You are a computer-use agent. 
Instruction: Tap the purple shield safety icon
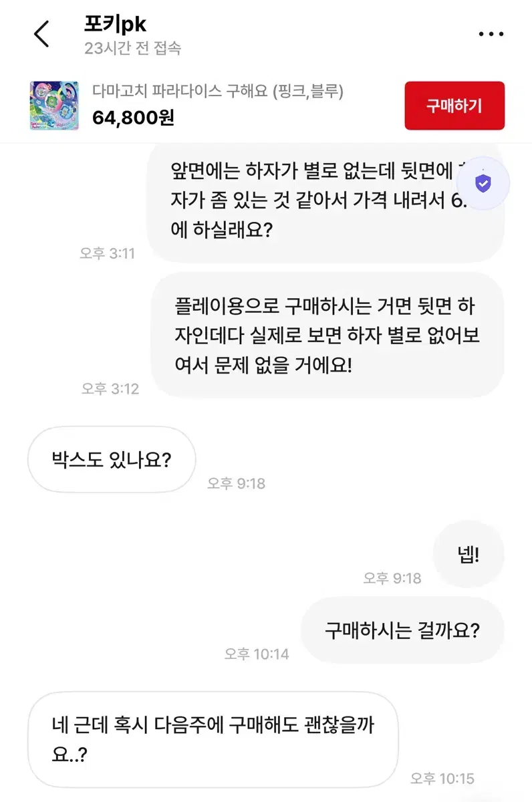coord(483,184)
